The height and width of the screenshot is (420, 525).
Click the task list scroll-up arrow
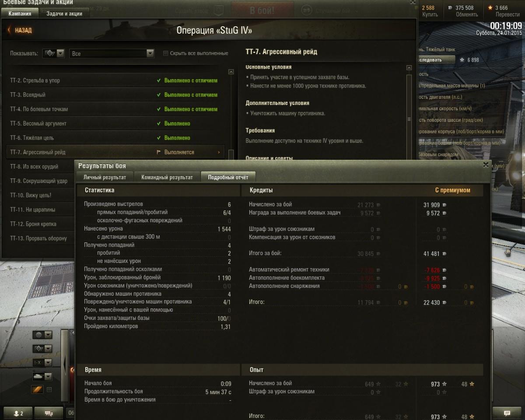231,72
